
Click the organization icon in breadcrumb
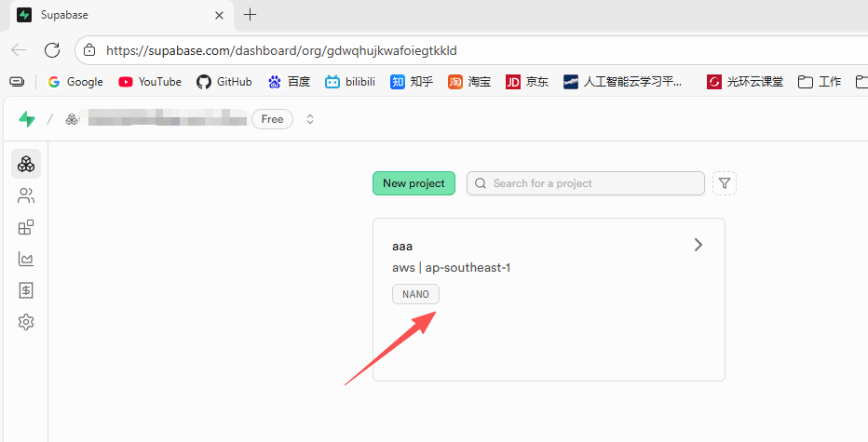[x=72, y=119]
